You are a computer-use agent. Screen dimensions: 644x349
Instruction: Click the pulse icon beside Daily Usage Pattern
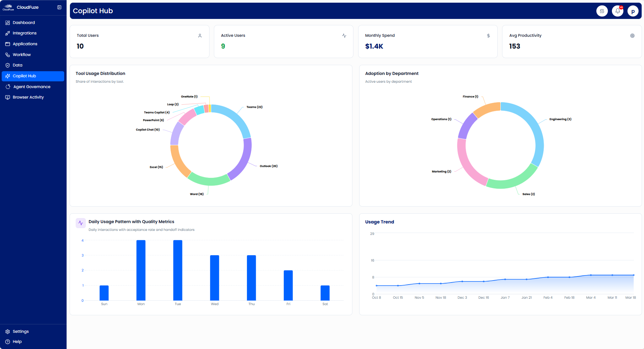click(x=81, y=223)
